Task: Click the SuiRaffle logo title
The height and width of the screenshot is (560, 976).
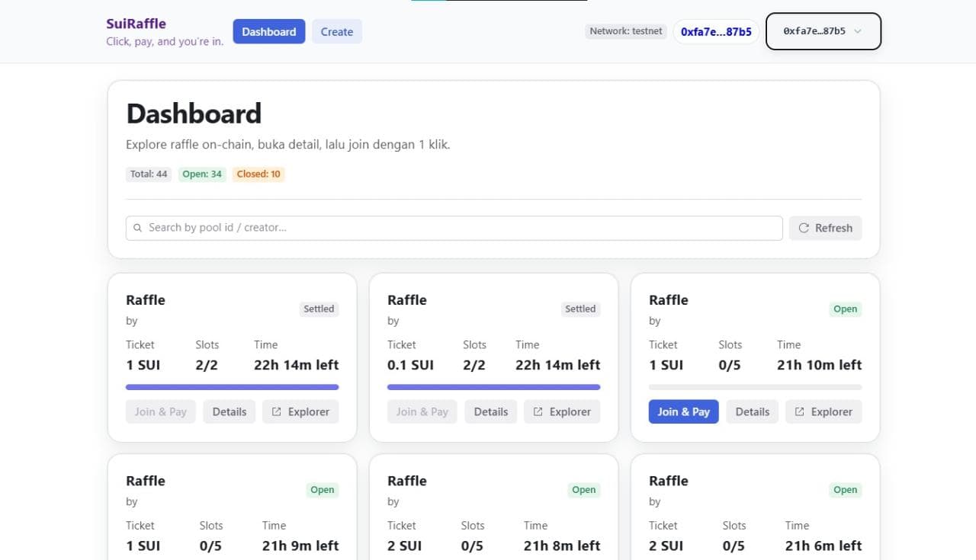Action: click(x=136, y=24)
